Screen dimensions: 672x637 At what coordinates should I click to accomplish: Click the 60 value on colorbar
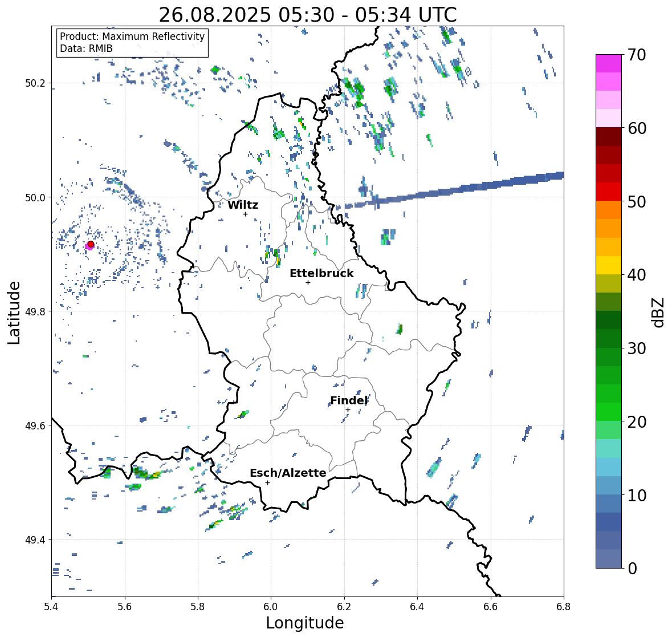pos(637,128)
